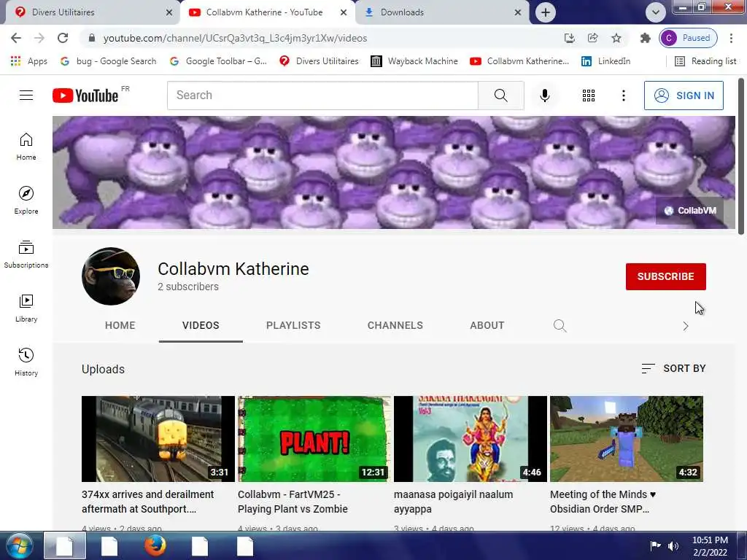Image resolution: width=747 pixels, height=560 pixels.
Task: Open the PLANT! FartVM25 video thumbnail
Action: tap(314, 438)
